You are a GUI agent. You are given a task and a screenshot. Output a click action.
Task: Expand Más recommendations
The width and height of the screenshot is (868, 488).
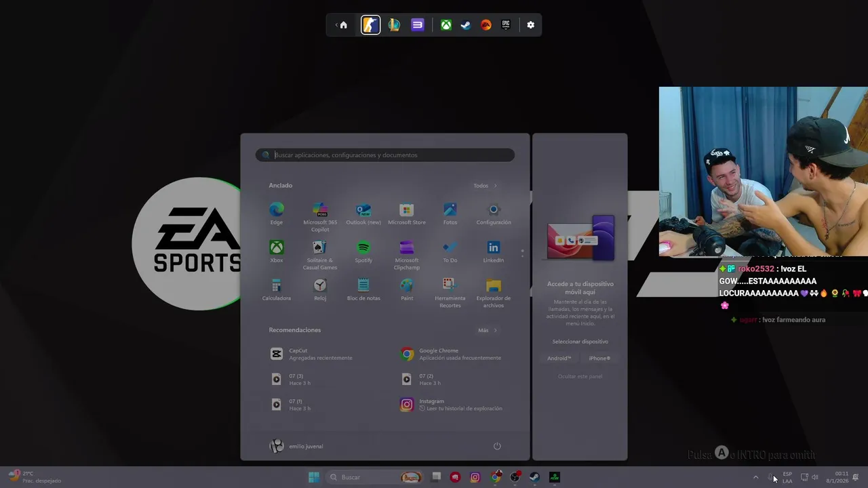[x=488, y=330]
